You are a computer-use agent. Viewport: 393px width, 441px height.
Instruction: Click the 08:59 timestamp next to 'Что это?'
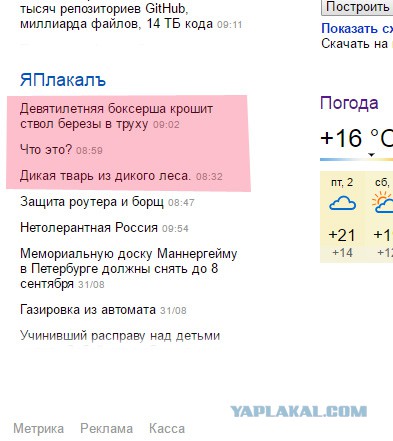[x=89, y=150]
